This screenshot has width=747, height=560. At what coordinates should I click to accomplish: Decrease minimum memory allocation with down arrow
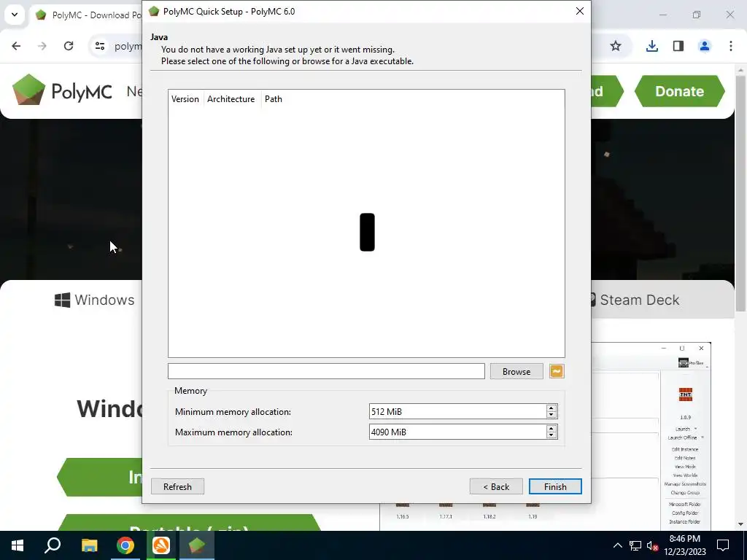[551, 415]
